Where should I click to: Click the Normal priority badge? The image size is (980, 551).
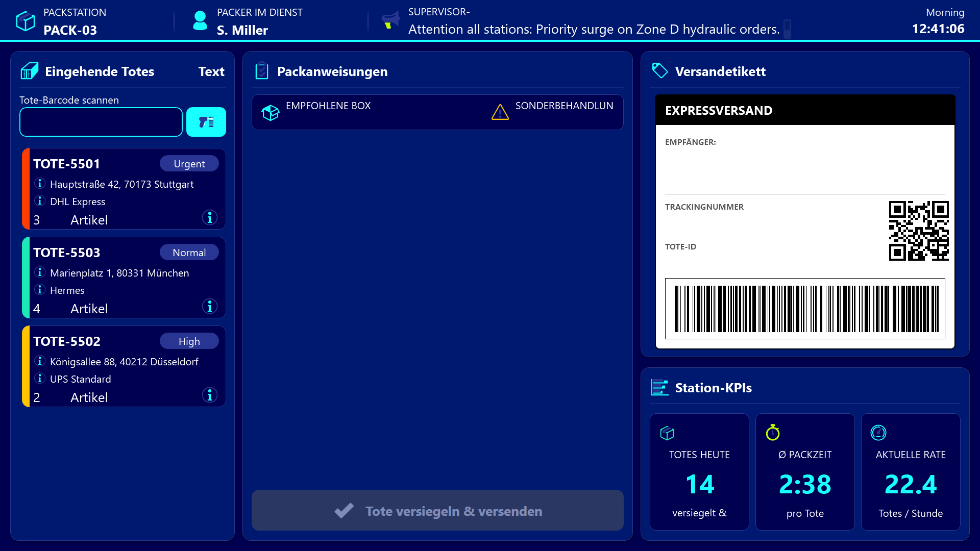(189, 253)
